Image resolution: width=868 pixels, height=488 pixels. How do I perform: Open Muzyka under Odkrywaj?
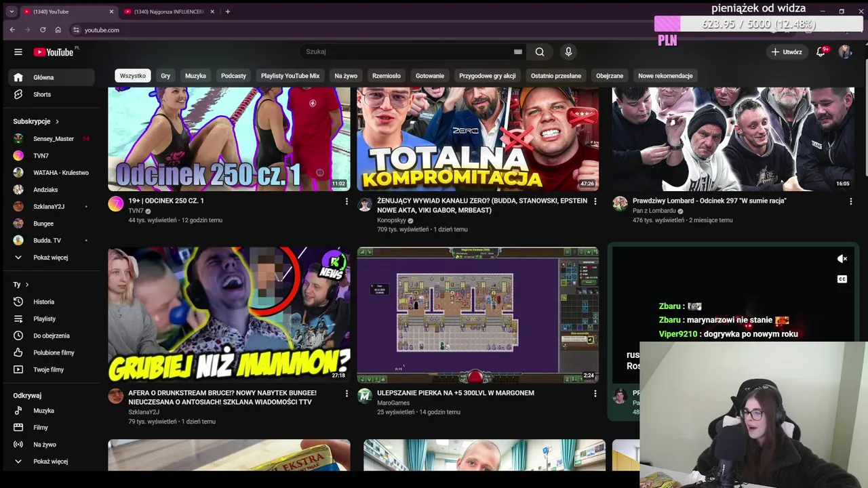click(x=52, y=411)
